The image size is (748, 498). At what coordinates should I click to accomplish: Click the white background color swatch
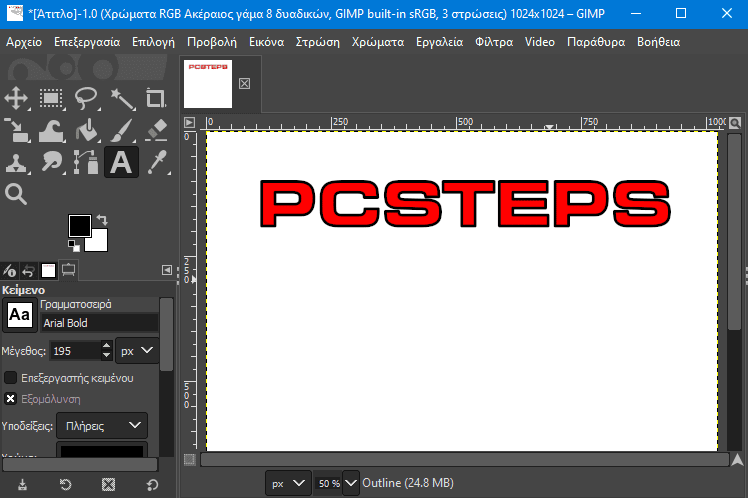[99, 242]
